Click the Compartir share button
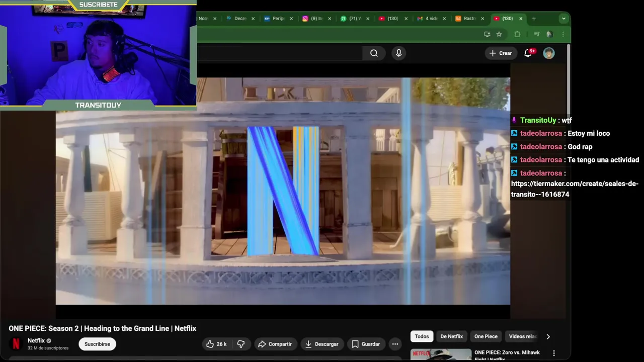Image resolution: width=644 pixels, height=362 pixels. 275,344
